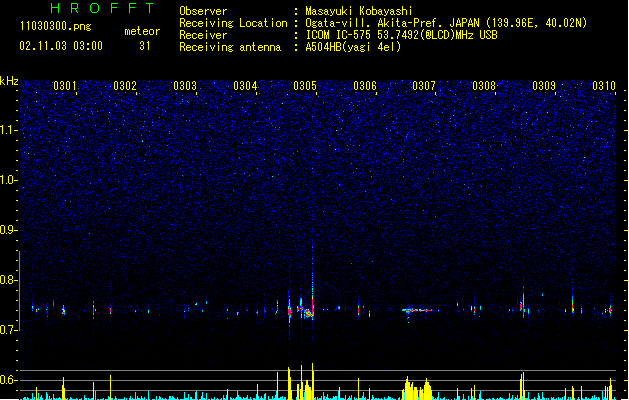The width and height of the screenshot is (629, 400).
Task: Click the 1.0 kHz axis label
Action: (9, 180)
